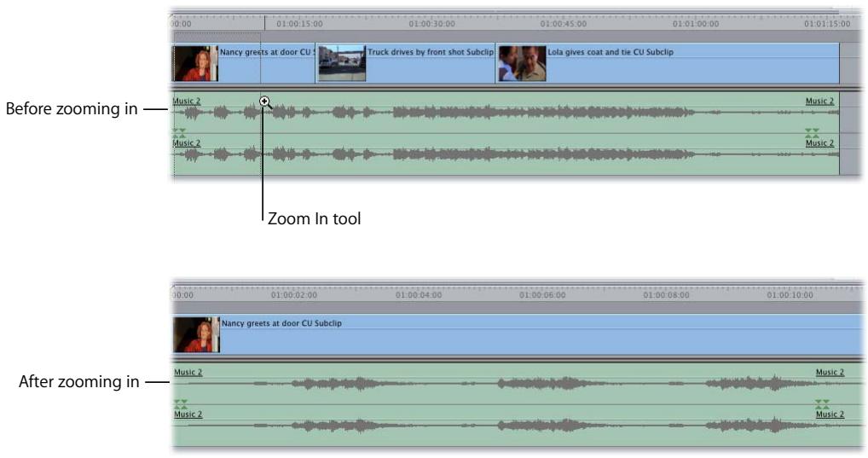Click the left Music 2 label on the lower before-zoom audio track
The width and height of the screenshot is (868, 458).
pos(187,143)
